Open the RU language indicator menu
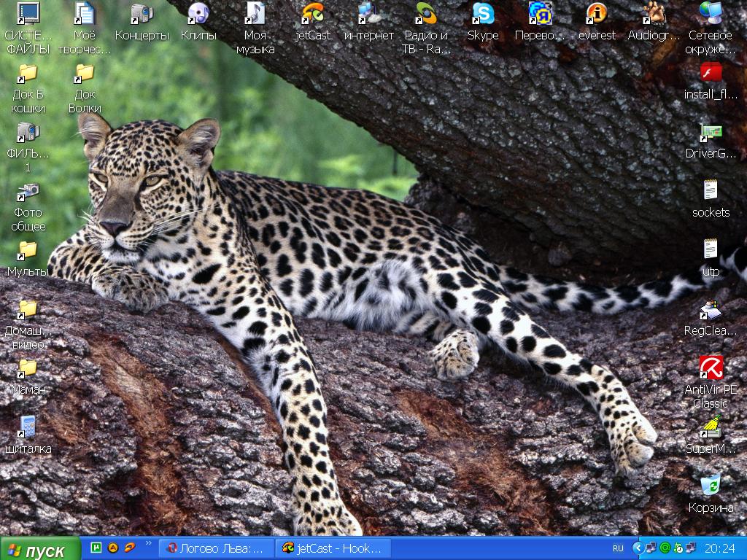 click(618, 548)
